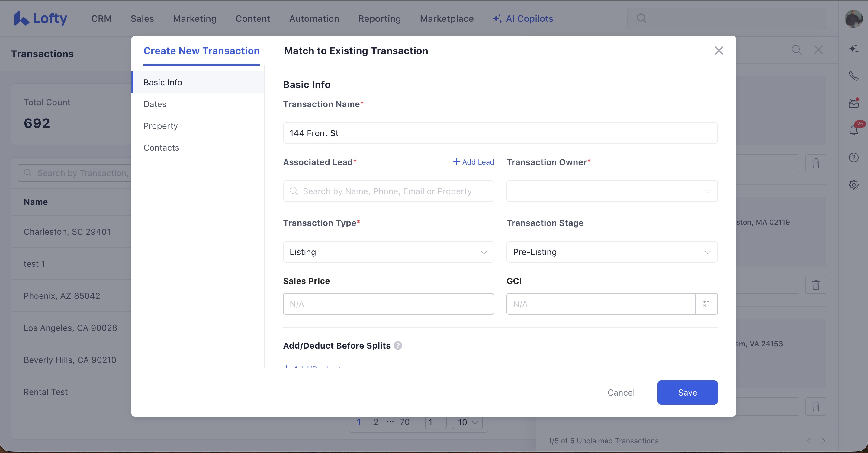Click the Add Lead link
The image size is (868, 453).
click(x=473, y=162)
